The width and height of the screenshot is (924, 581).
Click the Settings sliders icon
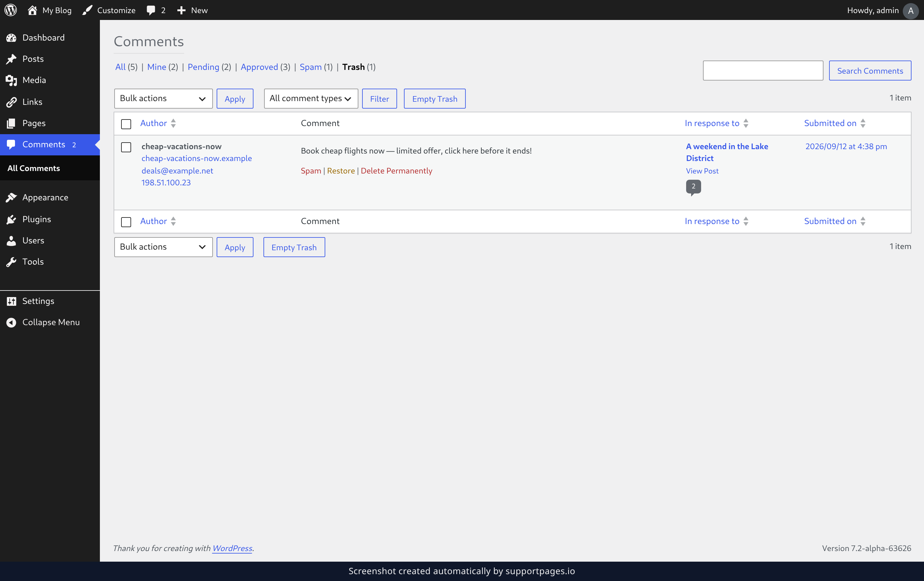(x=12, y=301)
